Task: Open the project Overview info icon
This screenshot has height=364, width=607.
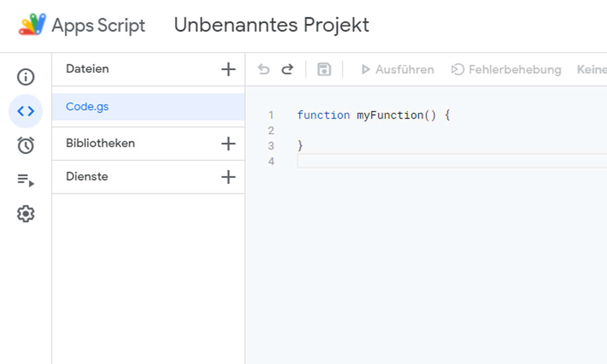Action: tap(26, 77)
